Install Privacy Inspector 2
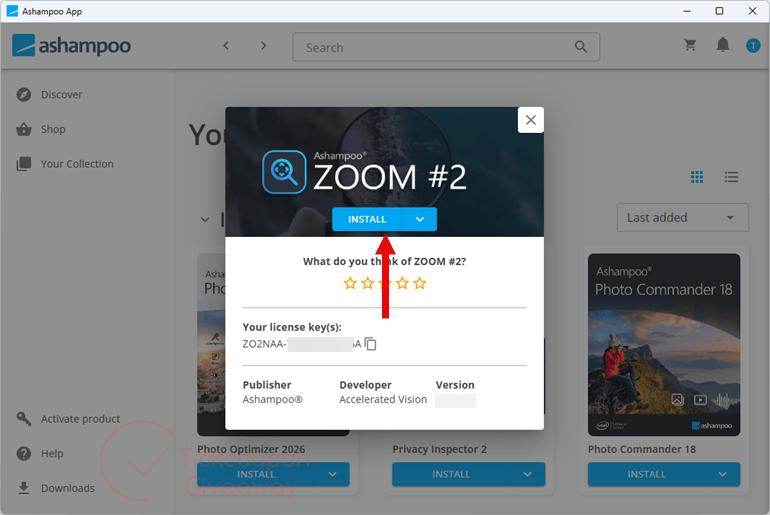Image resolution: width=770 pixels, height=515 pixels. 451,474
